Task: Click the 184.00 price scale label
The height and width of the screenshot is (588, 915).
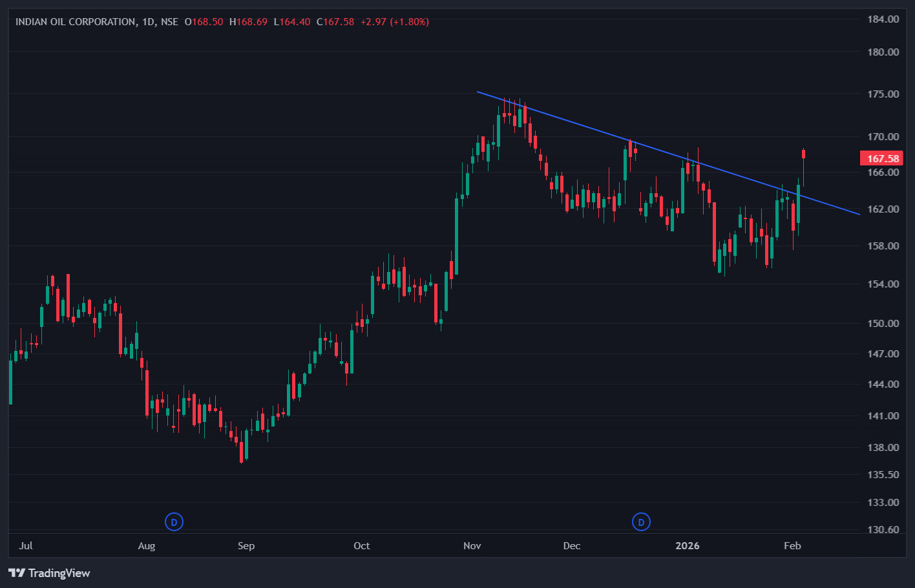Action: point(883,19)
